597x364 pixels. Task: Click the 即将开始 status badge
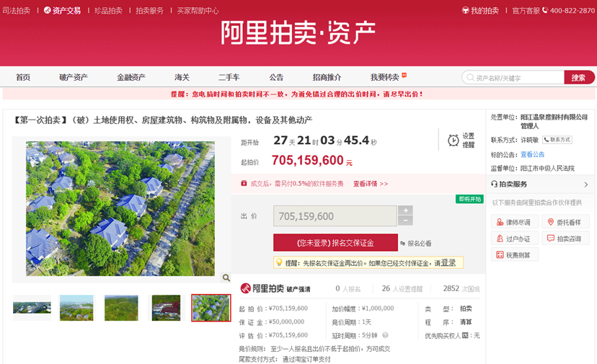point(469,199)
